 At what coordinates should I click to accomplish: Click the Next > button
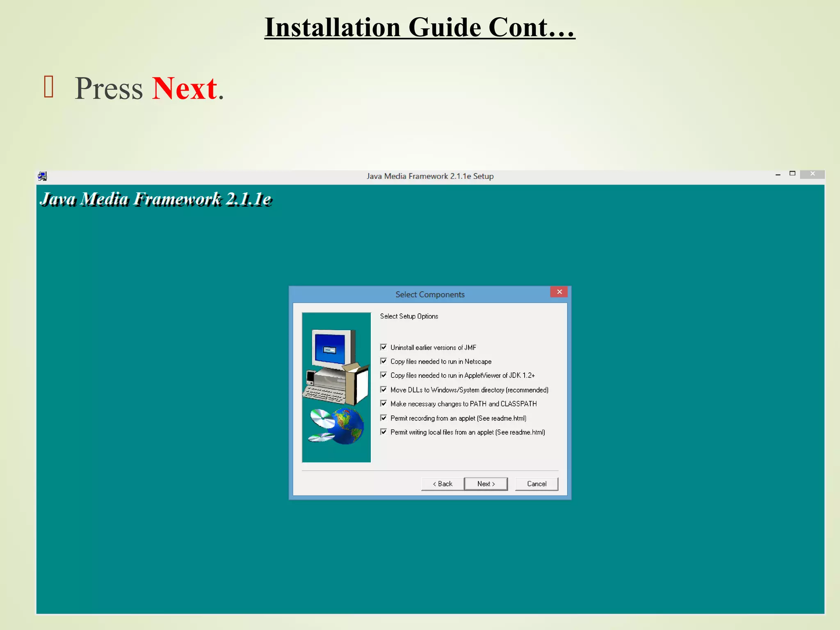(x=486, y=484)
